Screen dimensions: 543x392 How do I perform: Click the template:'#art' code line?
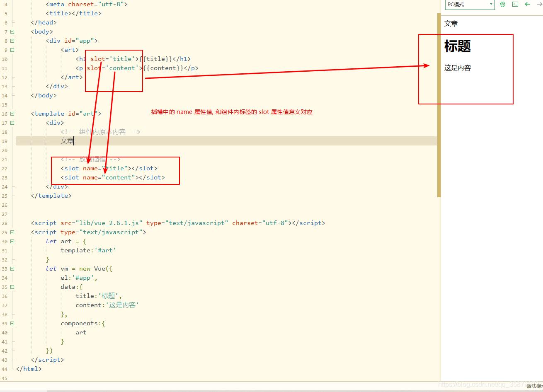point(88,250)
